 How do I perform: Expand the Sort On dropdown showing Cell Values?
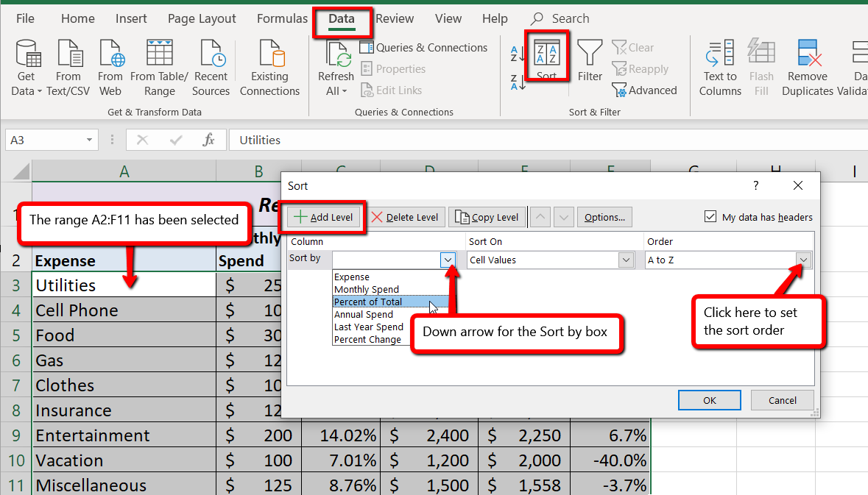(x=626, y=260)
